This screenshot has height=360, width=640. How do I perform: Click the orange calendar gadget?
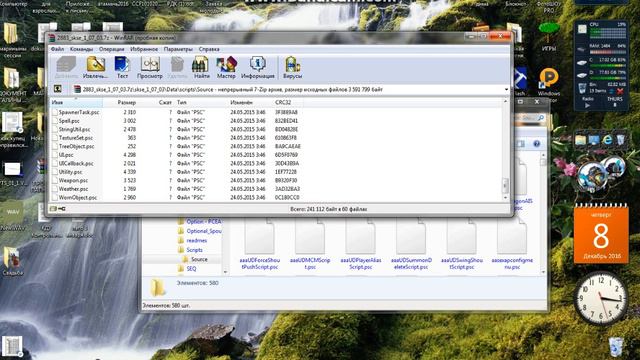coord(601,234)
